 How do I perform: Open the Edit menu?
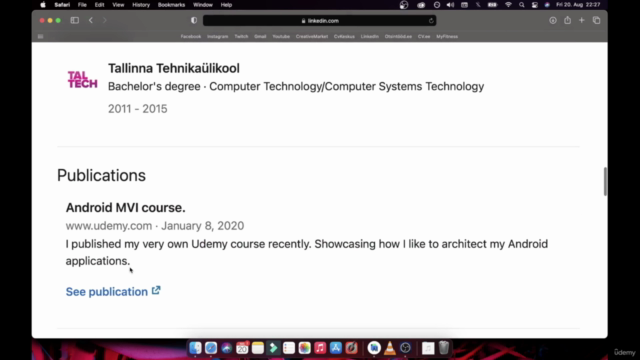coord(99,5)
